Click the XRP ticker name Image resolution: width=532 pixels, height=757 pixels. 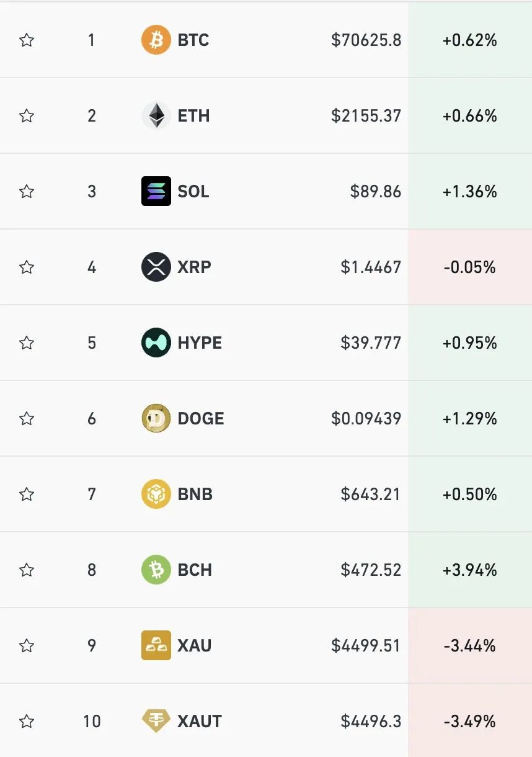tap(194, 267)
